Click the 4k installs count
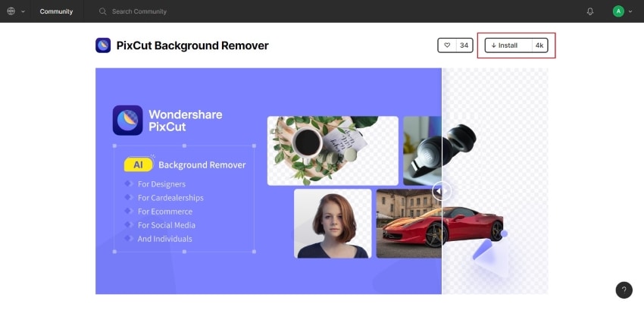644x310 pixels. pos(539,45)
